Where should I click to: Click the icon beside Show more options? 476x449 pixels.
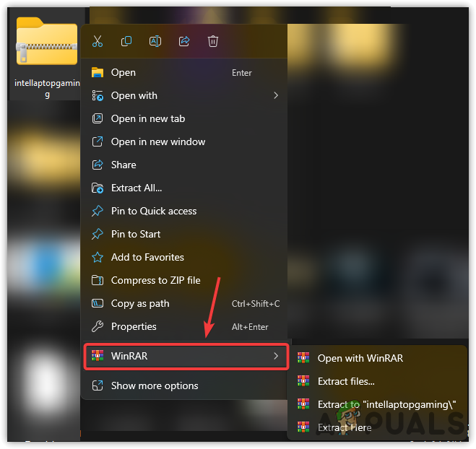point(98,385)
